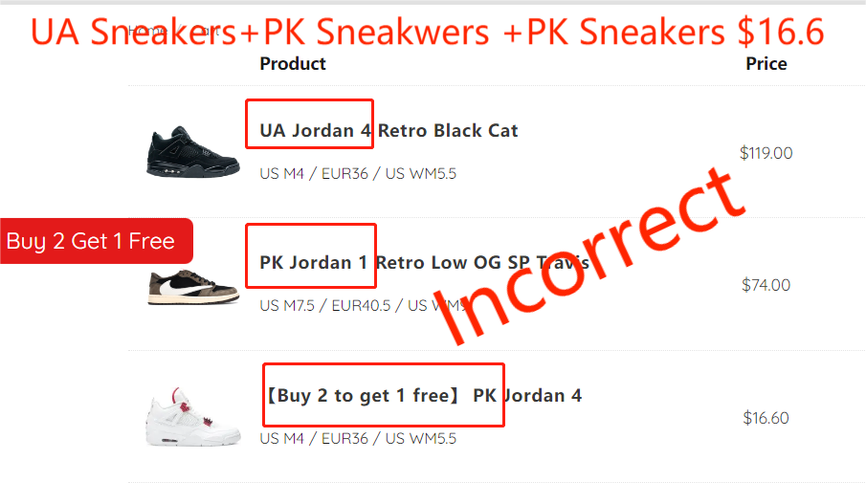Select the $16.60 price value

tap(766, 418)
